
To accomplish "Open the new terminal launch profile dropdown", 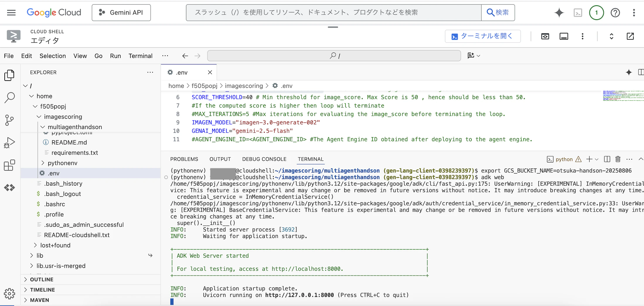I will (x=597, y=159).
